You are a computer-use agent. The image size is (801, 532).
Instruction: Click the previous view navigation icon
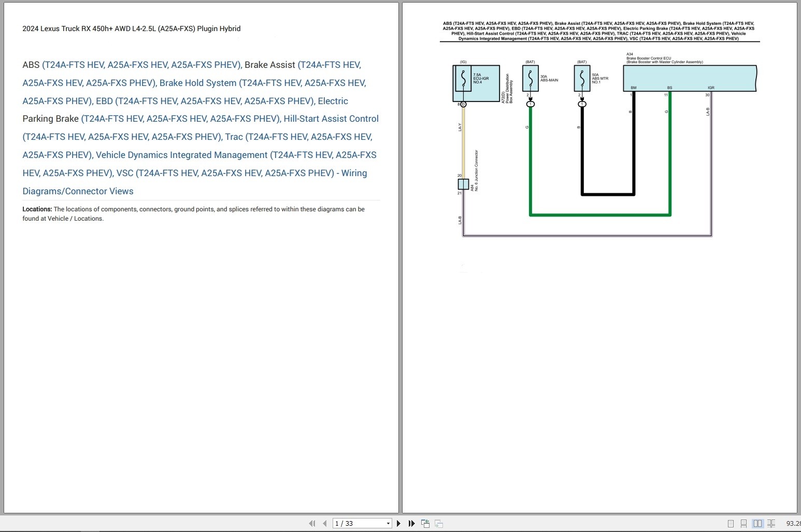pyautogui.click(x=425, y=524)
